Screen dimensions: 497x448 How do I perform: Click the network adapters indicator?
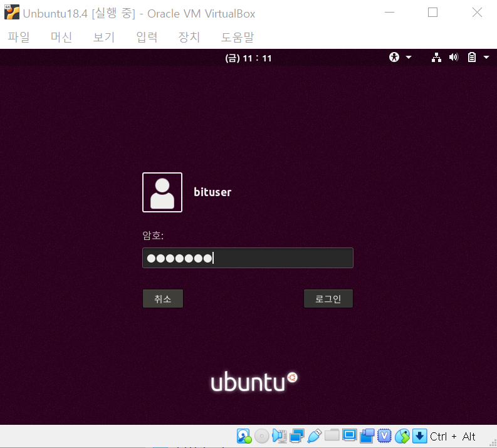pos(297,436)
